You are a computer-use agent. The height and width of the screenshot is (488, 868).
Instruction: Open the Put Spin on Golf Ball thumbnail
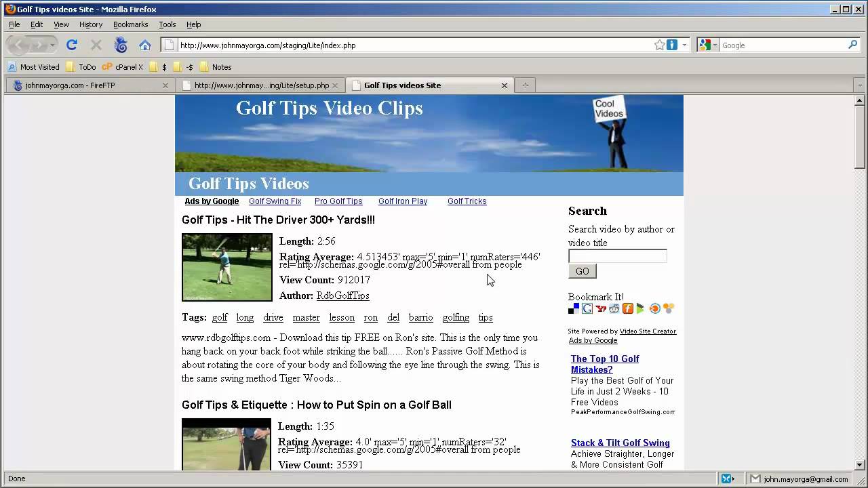[x=226, y=445]
